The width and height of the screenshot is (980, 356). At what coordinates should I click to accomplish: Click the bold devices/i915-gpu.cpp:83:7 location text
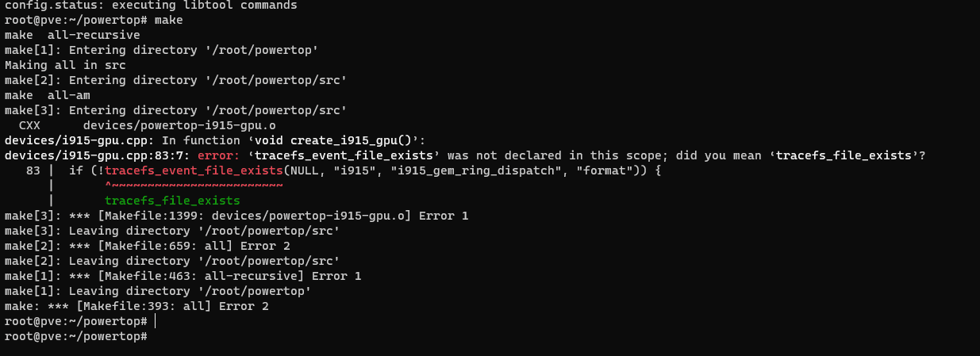point(98,155)
